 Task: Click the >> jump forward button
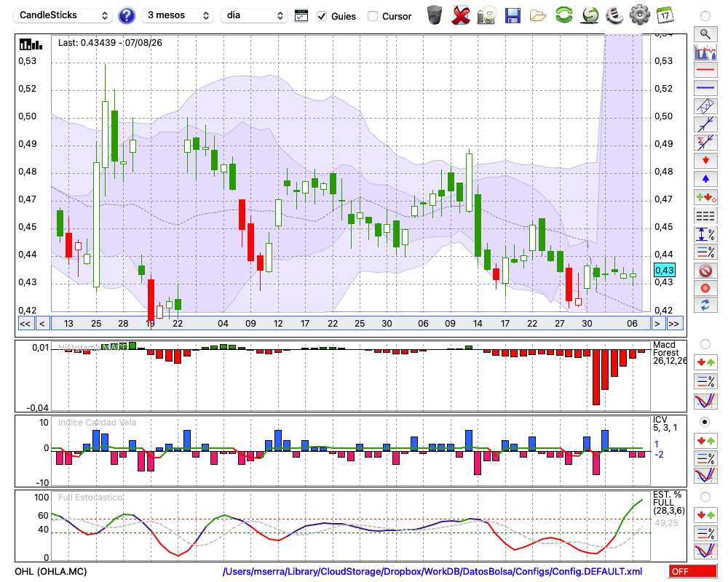(x=674, y=324)
